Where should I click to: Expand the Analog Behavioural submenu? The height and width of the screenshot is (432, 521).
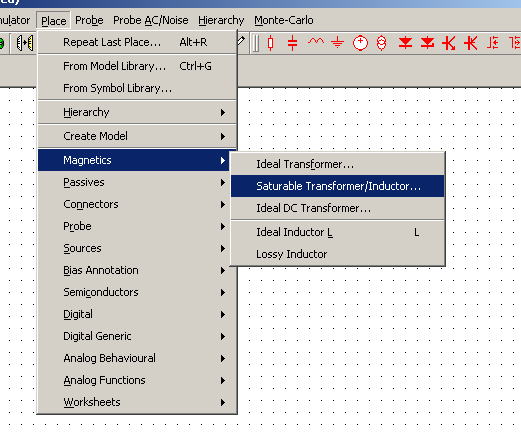pyautogui.click(x=133, y=358)
